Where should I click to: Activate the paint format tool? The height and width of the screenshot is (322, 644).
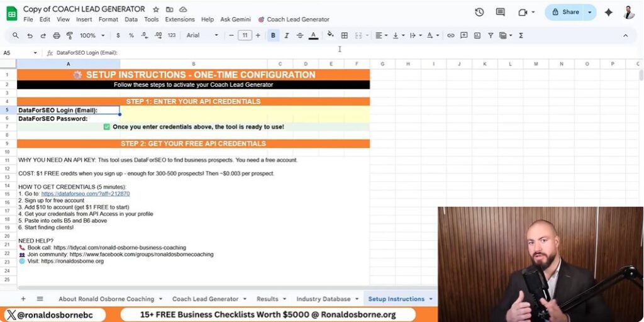[x=69, y=36]
